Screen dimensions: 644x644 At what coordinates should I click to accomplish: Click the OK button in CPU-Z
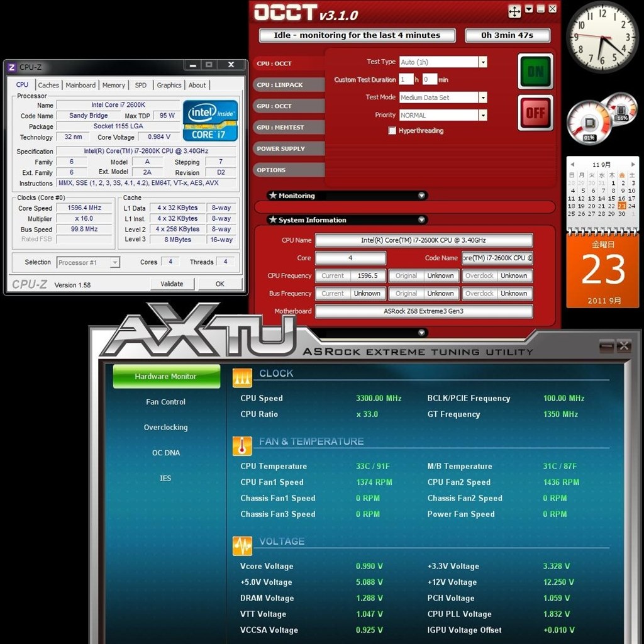tap(219, 284)
